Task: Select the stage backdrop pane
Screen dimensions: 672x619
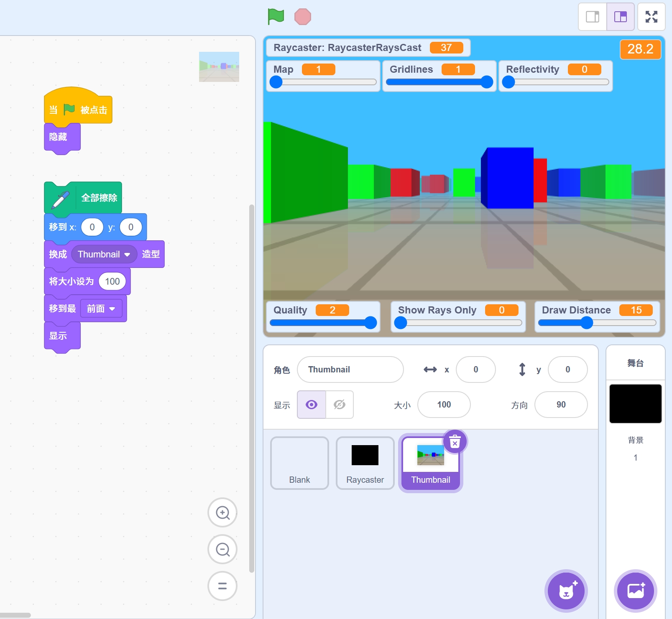Action: point(635,404)
